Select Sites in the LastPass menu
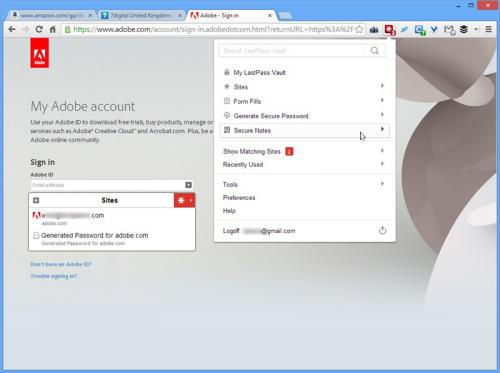Viewport: 500px width, 373px height. [305, 87]
